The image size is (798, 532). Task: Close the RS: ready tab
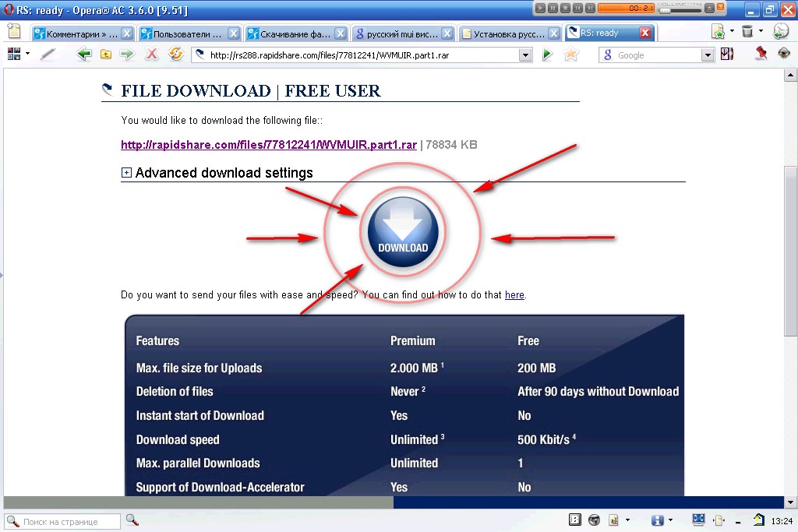(645, 33)
